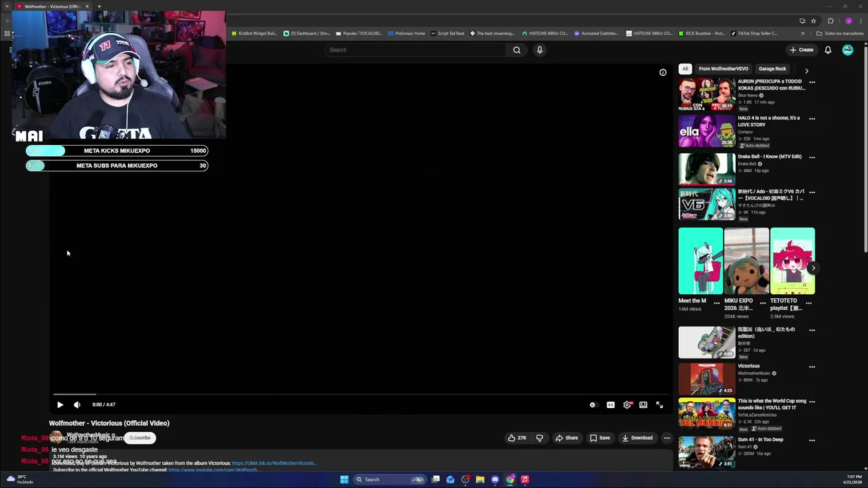Open options for Meet the M short

click(717, 303)
